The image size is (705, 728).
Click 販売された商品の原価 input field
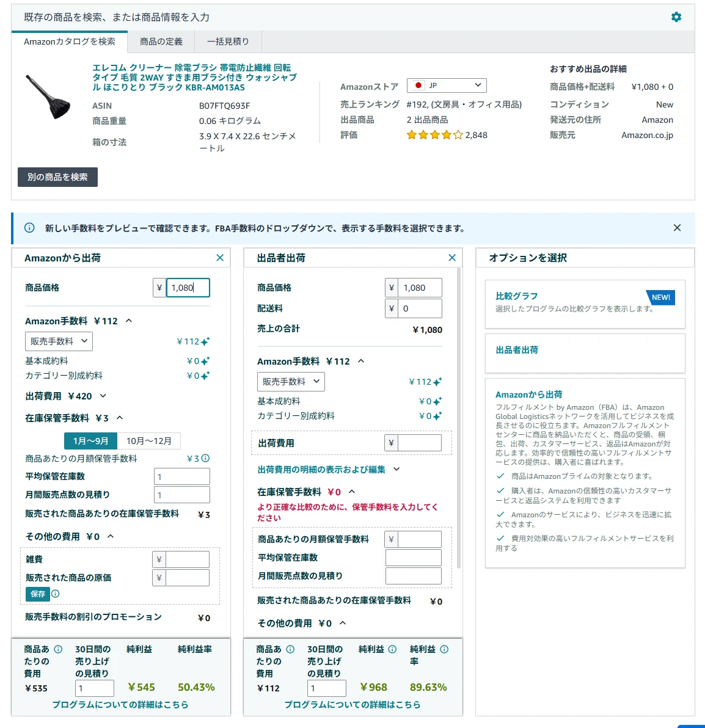pyautogui.click(x=187, y=578)
